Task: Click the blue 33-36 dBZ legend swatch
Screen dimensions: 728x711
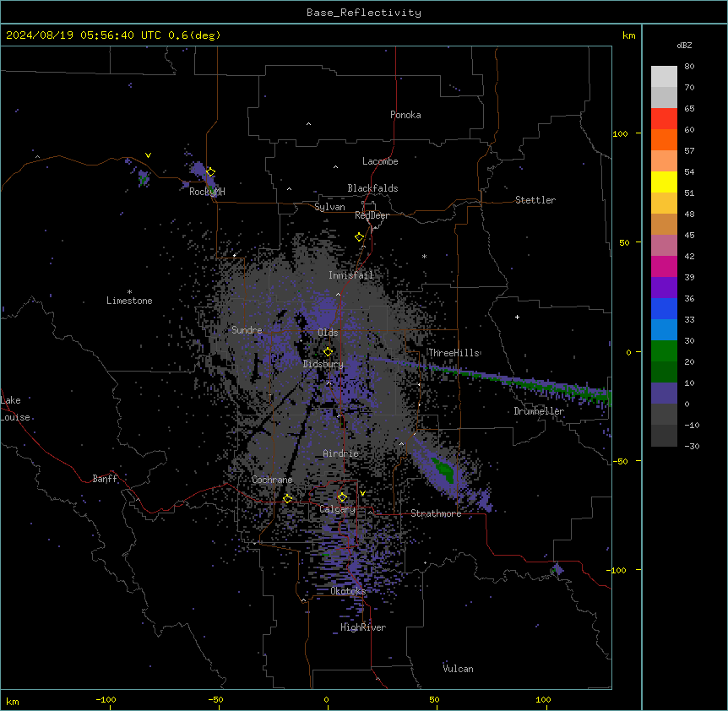Action: point(664,308)
